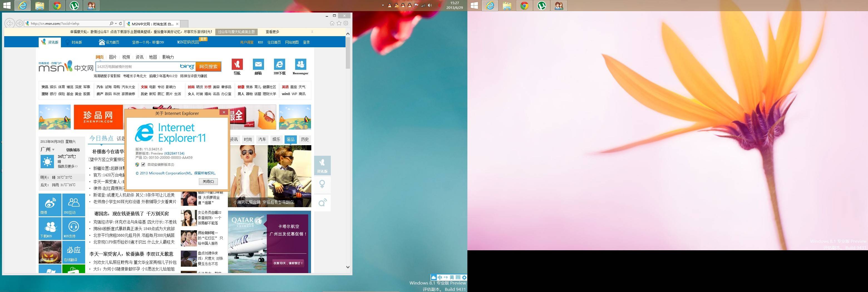Open the 今日热点 news tab

point(101,138)
